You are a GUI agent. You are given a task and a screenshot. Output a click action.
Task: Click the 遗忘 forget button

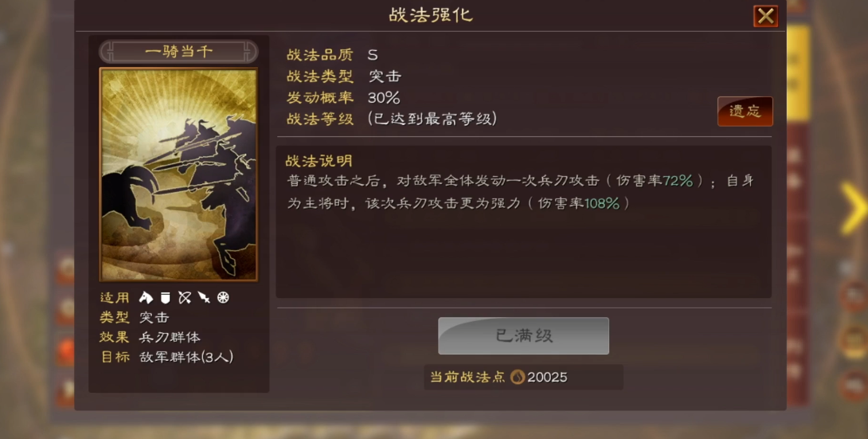coord(745,112)
